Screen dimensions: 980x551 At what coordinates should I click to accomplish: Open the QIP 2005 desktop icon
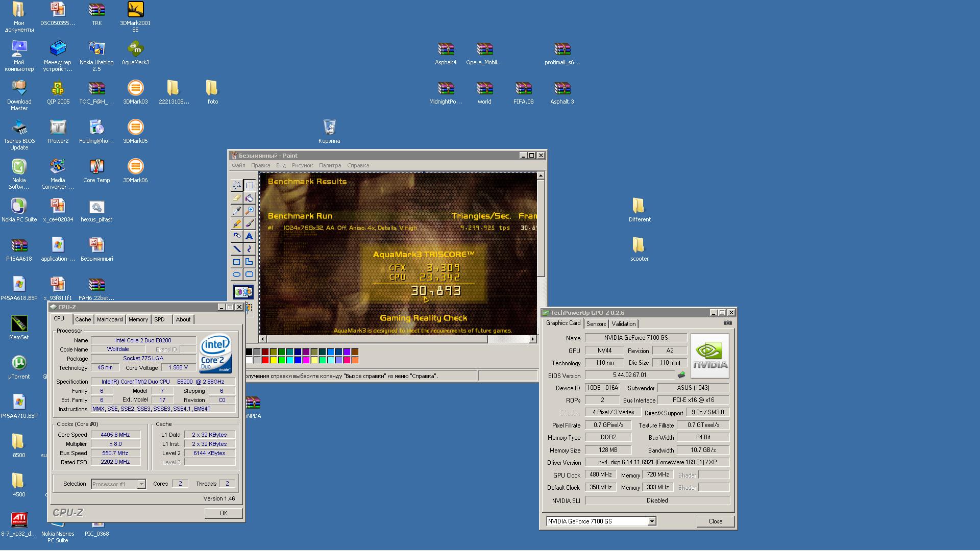[x=58, y=92]
